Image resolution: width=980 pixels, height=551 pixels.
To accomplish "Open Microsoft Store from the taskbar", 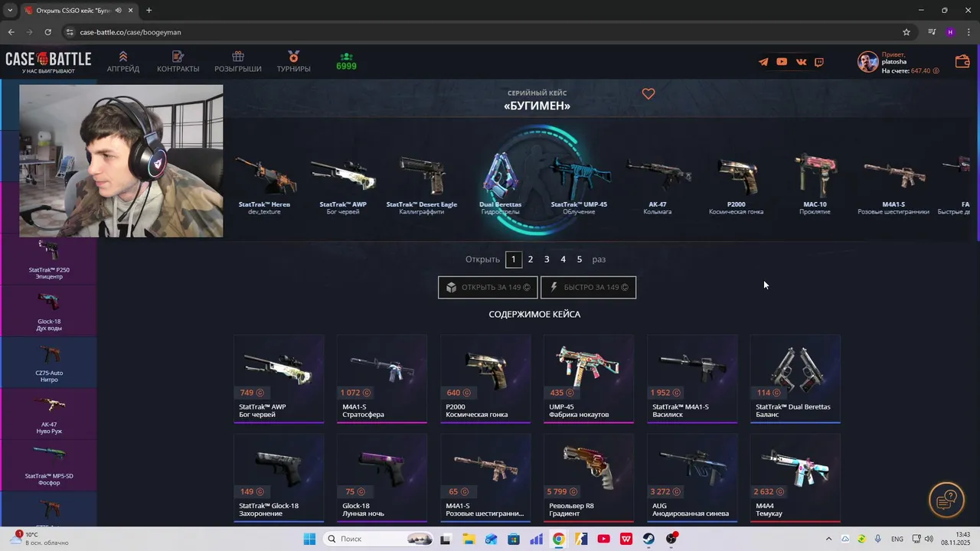I will (x=513, y=539).
